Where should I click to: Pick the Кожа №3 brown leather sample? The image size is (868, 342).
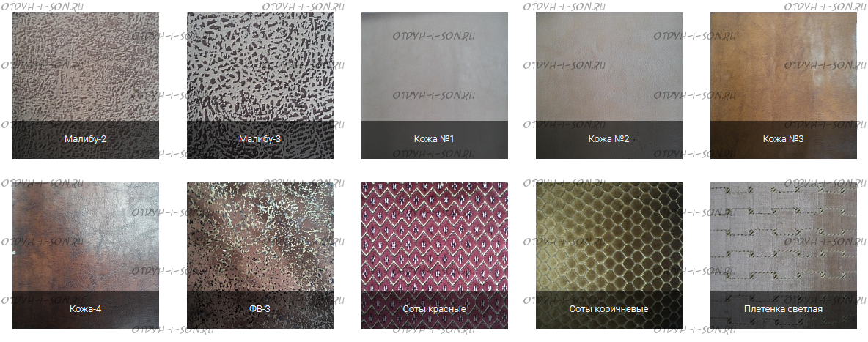pos(783,86)
